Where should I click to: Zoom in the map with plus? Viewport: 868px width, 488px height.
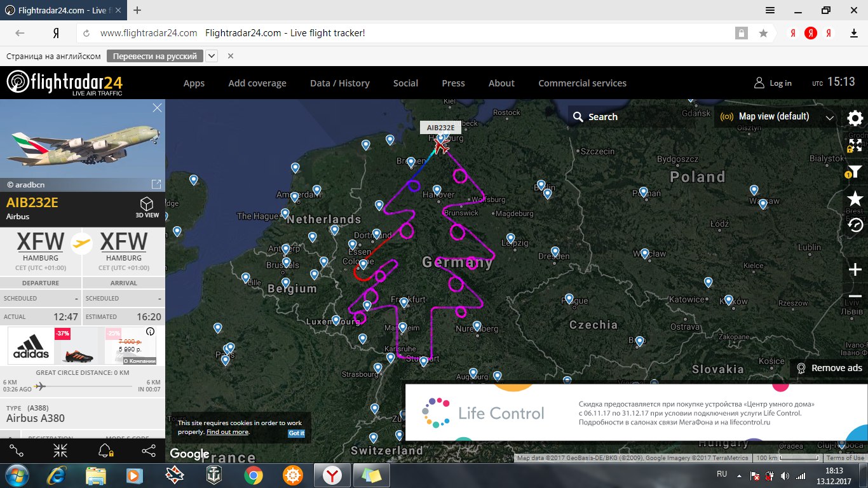pos(855,270)
